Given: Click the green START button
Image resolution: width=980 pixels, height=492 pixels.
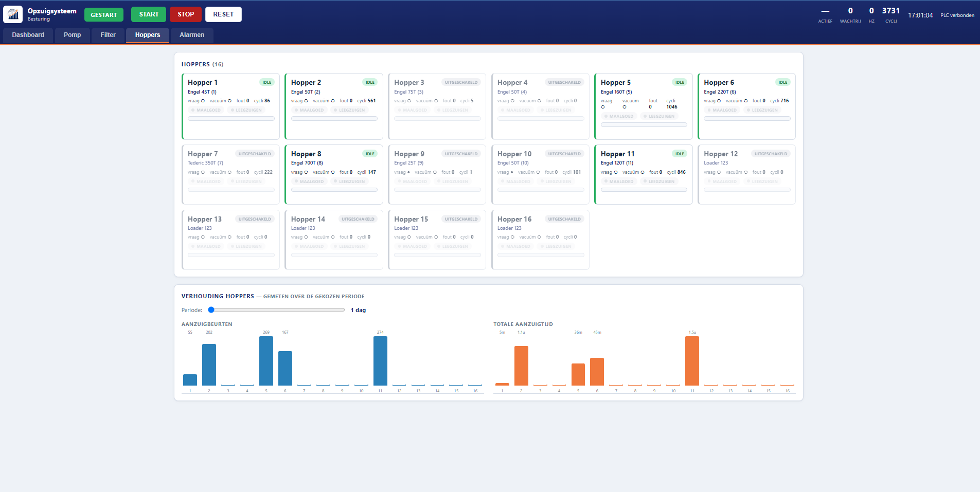Looking at the screenshot, I should (149, 14).
